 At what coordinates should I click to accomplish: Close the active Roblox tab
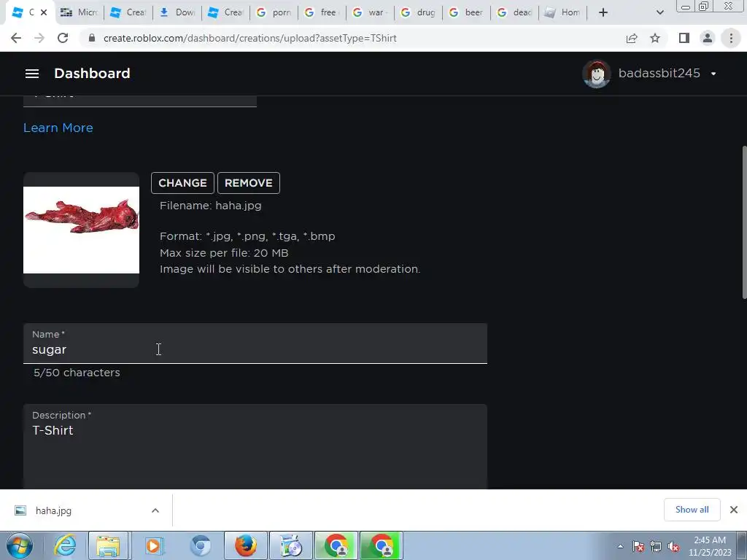click(x=44, y=12)
